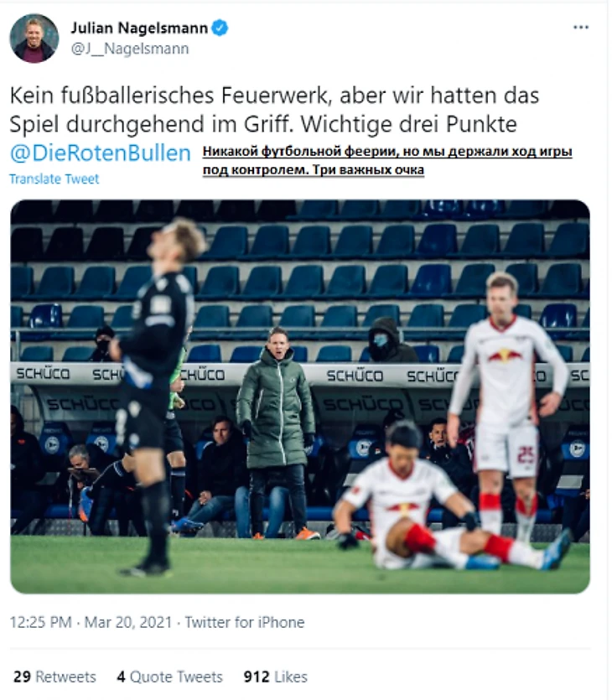The height and width of the screenshot is (700, 612).
Task: Click the 12:25 PM timestamp
Action: tap(40, 622)
